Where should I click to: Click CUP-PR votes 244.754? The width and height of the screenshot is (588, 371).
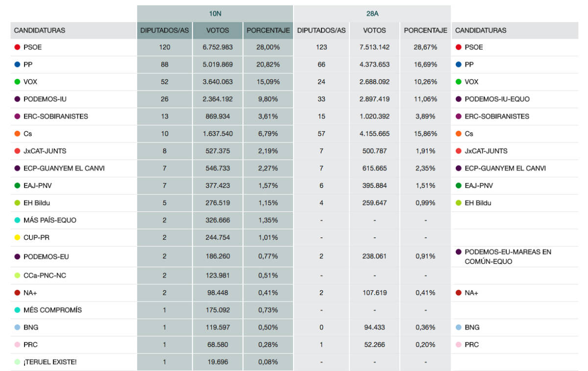coord(218,237)
